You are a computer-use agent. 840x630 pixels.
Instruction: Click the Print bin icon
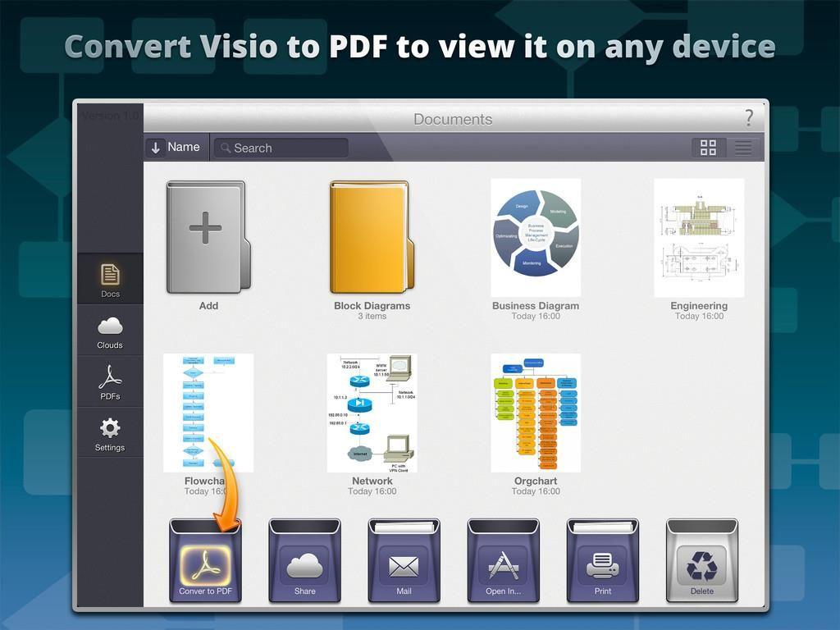click(603, 560)
